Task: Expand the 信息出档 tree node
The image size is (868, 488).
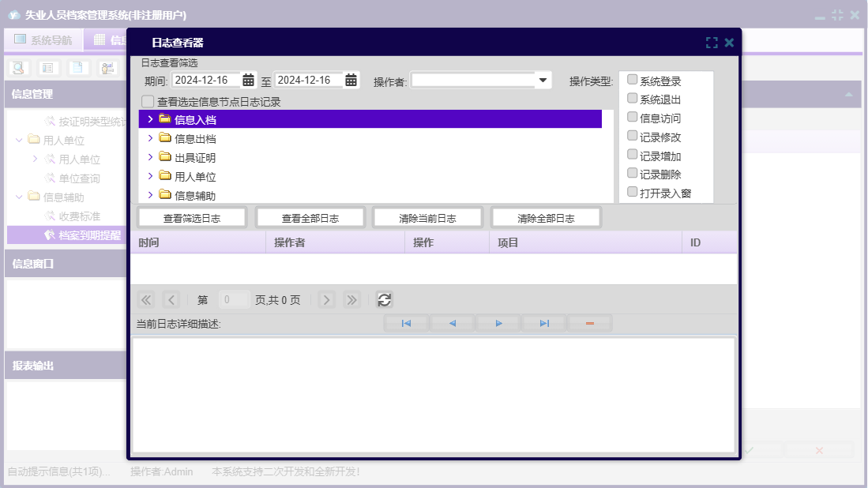Action: (x=150, y=138)
